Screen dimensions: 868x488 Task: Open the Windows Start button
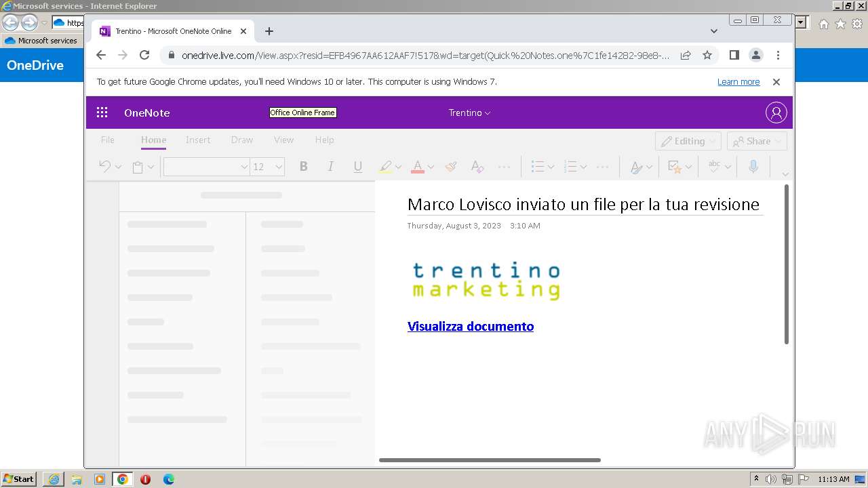(18, 479)
